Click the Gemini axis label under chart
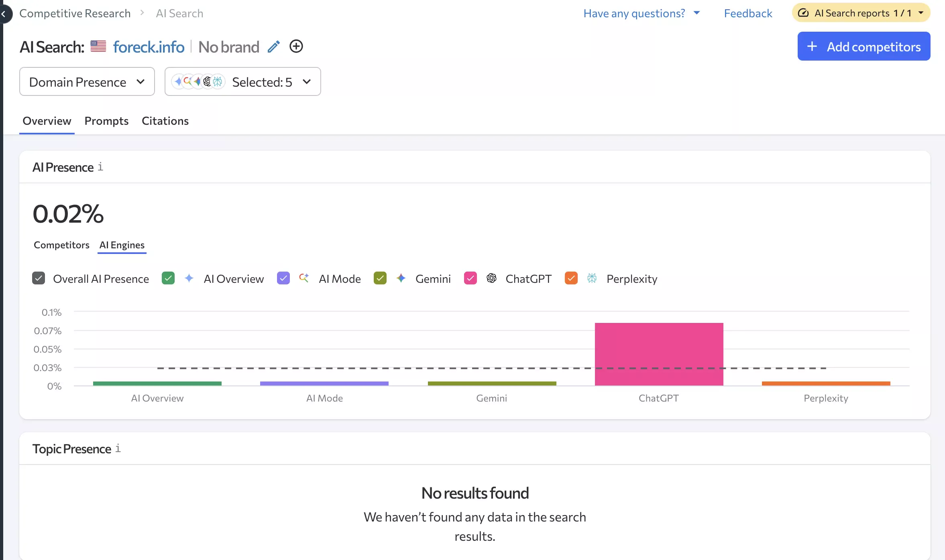This screenshot has width=945, height=560. pos(492,398)
